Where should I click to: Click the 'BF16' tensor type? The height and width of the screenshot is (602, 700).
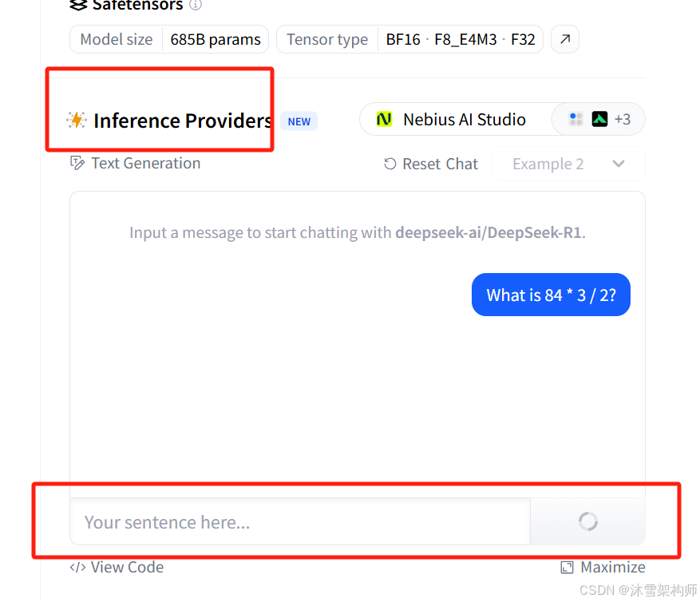[403, 39]
